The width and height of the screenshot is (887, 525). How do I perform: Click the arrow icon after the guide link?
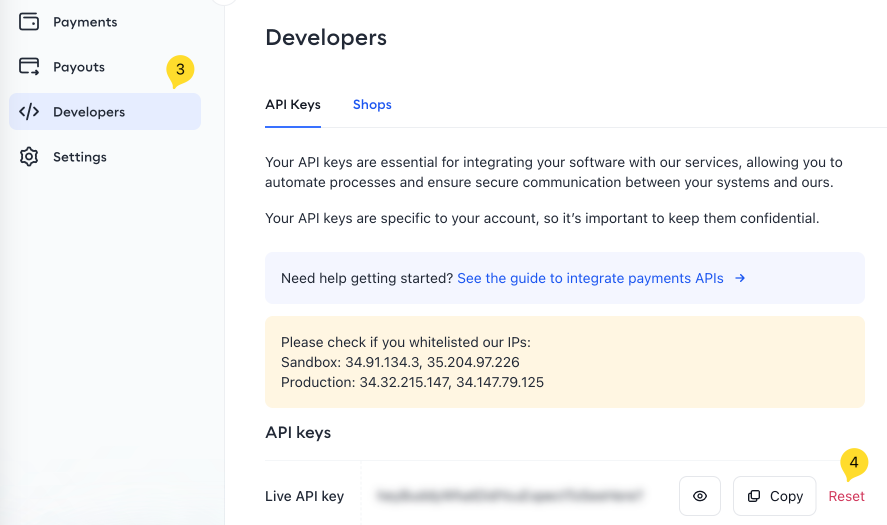click(740, 278)
